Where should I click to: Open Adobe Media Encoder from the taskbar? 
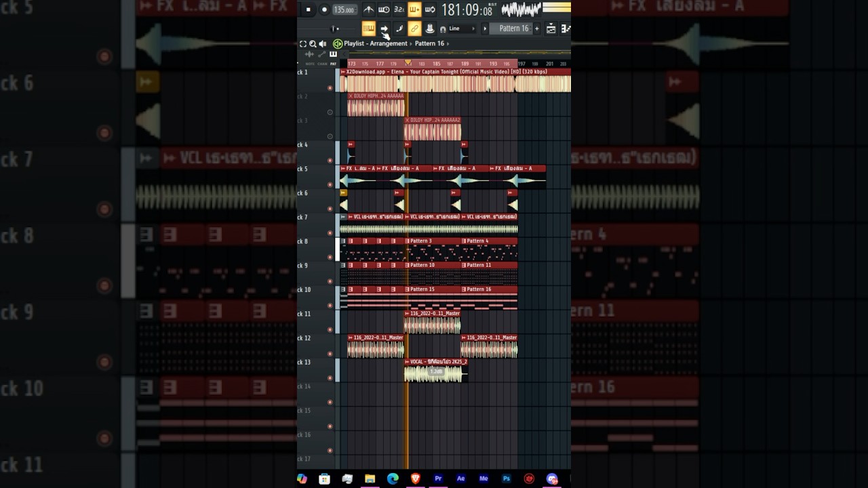tap(484, 479)
